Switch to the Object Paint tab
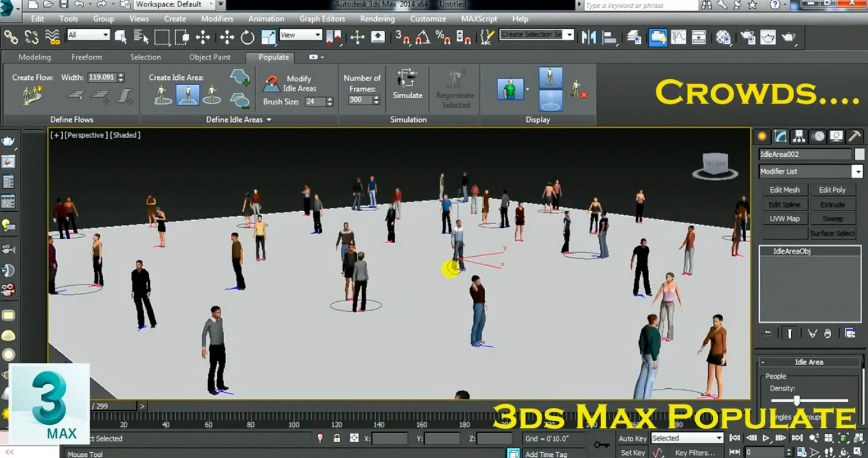This screenshot has width=868, height=458. (210, 57)
